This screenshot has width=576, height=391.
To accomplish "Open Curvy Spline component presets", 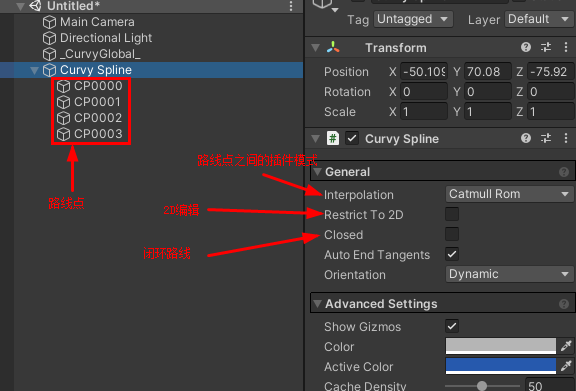I will click(x=546, y=138).
